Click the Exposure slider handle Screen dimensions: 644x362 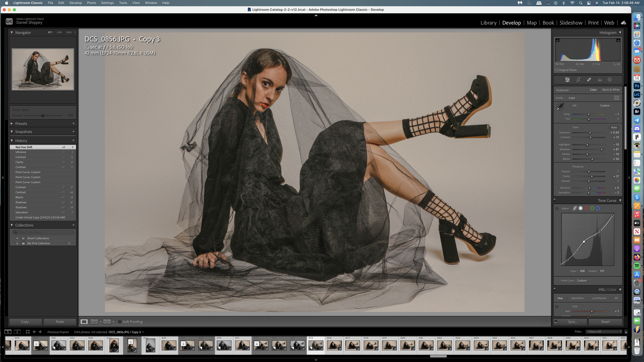tap(590, 133)
